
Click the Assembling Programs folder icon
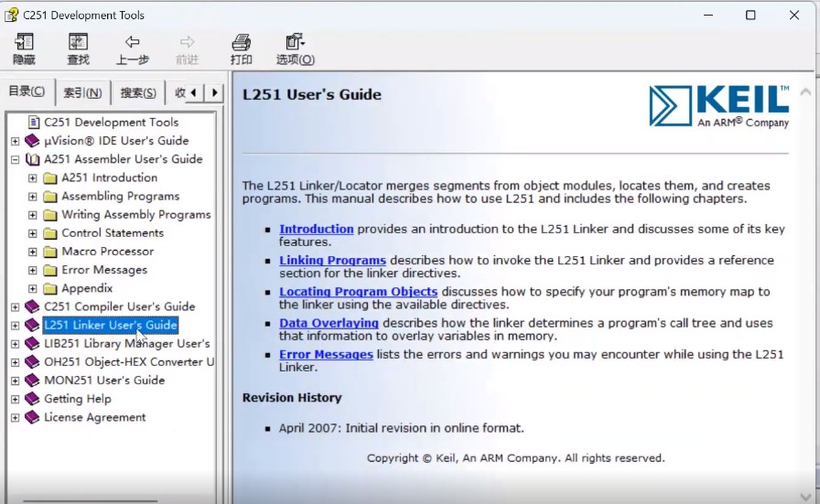(x=50, y=197)
